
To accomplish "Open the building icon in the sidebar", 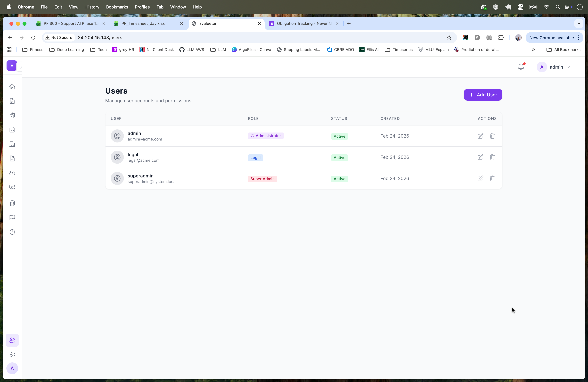I will pos(12,144).
